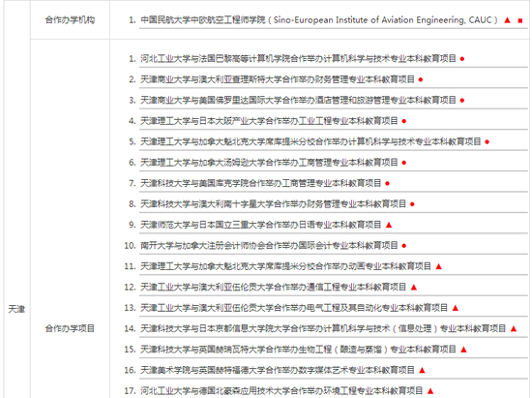Open 天津工业大学与伍伦贡大学 通信工程 project link
Viewport: 532px width, 398px height.
click(x=274, y=287)
